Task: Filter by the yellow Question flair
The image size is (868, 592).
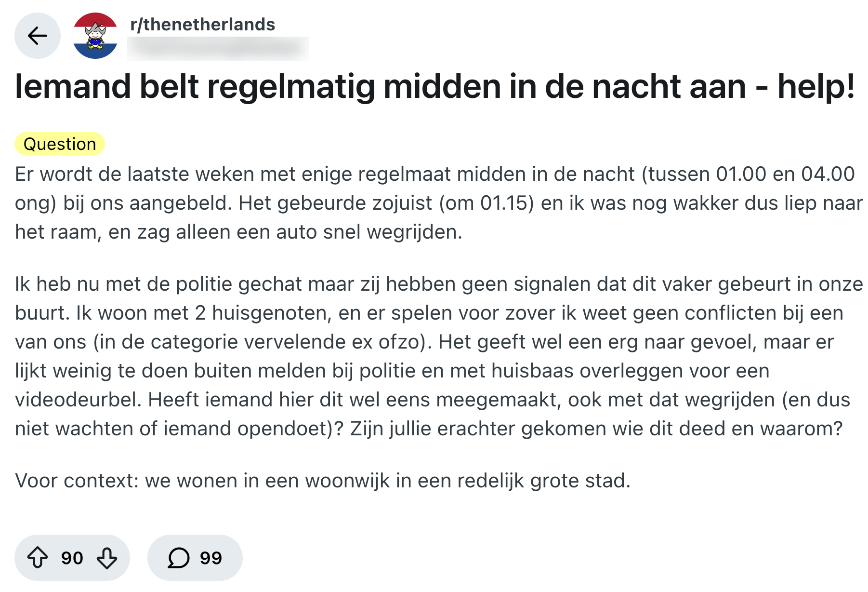Action: pos(60,144)
